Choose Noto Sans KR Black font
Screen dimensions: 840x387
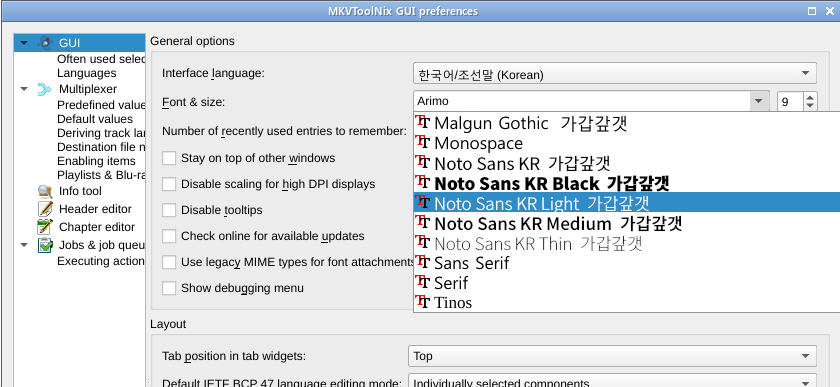pyautogui.click(x=627, y=182)
